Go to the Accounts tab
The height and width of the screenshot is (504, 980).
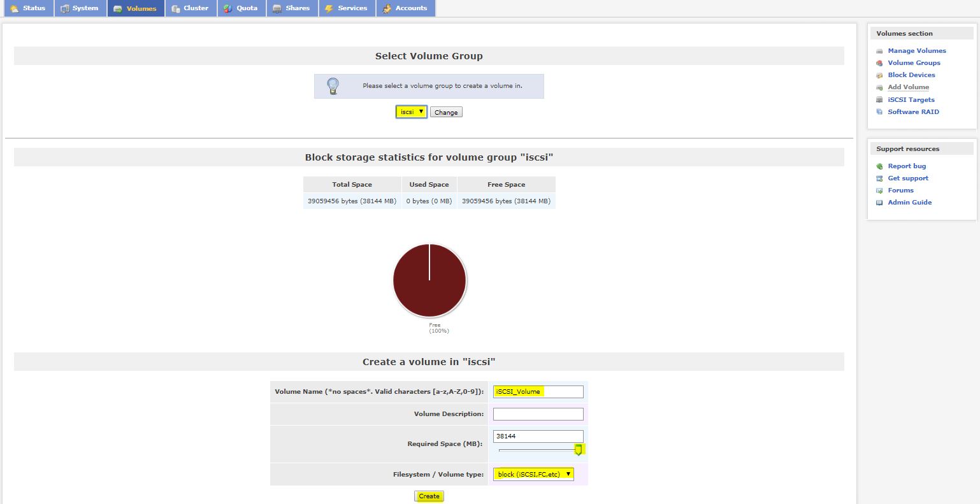point(405,8)
